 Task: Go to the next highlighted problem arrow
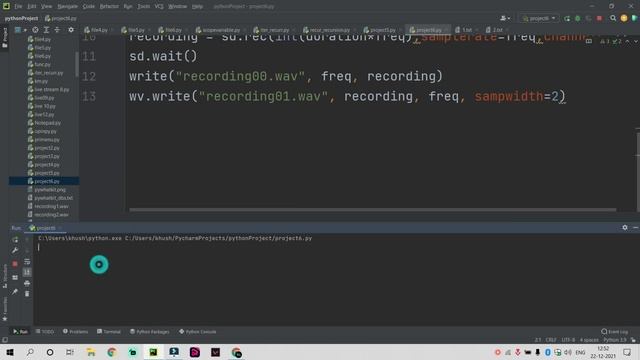tap(636, 41)
